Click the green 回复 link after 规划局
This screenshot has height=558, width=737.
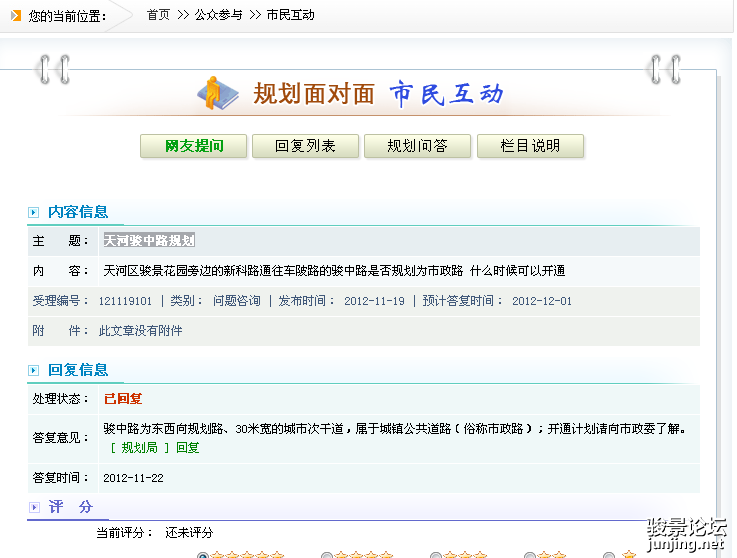click(188, 448)
